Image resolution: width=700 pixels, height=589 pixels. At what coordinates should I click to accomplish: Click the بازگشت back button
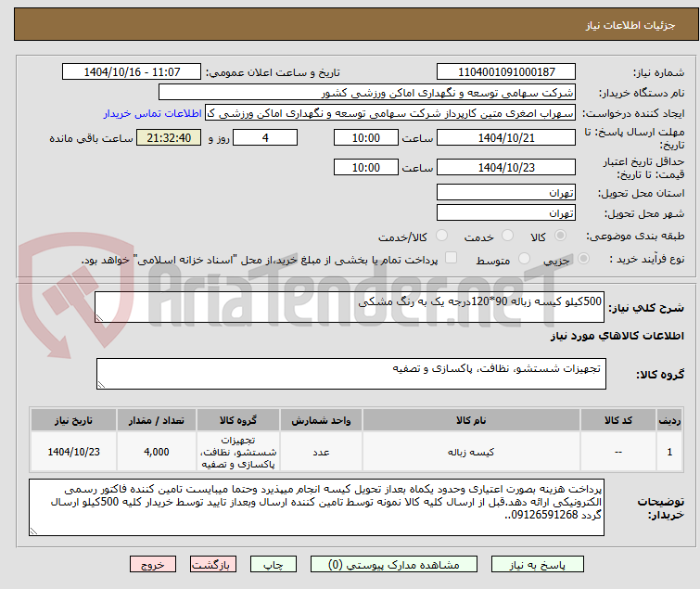(213, 565)
